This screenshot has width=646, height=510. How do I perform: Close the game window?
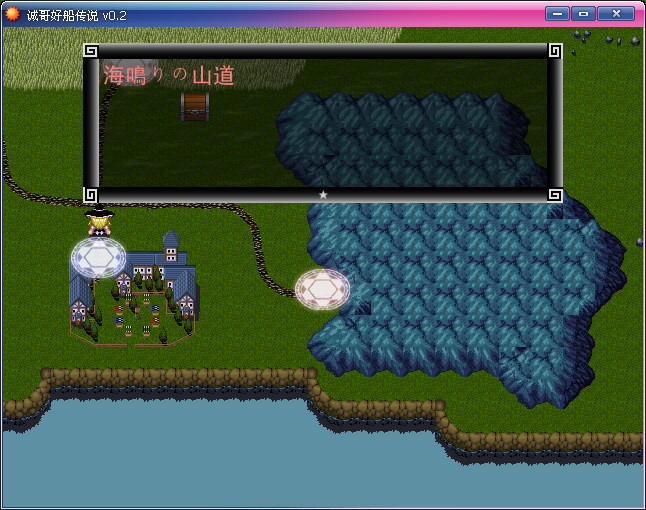(616, 14)
